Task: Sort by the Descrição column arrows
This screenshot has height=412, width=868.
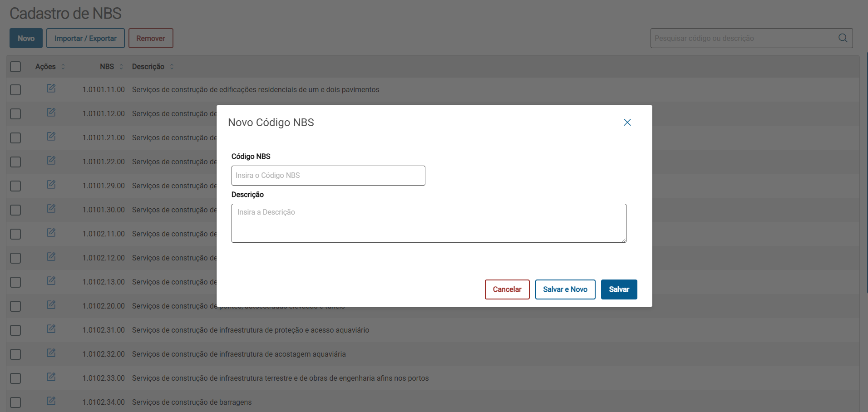Action: click(x=172, y=67)
